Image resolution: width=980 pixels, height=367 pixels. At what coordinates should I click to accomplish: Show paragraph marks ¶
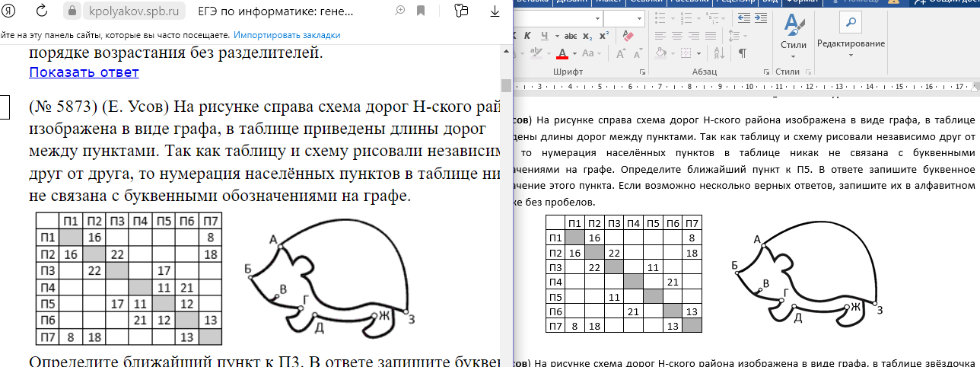click(x=742, y=53)
